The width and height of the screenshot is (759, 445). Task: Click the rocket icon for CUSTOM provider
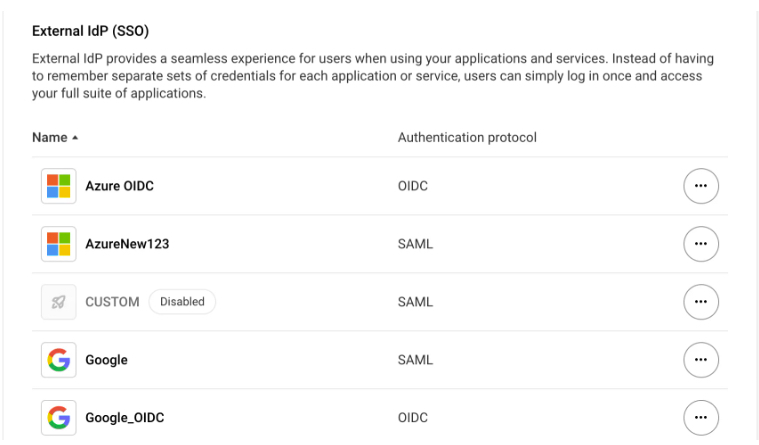(59, 302)
